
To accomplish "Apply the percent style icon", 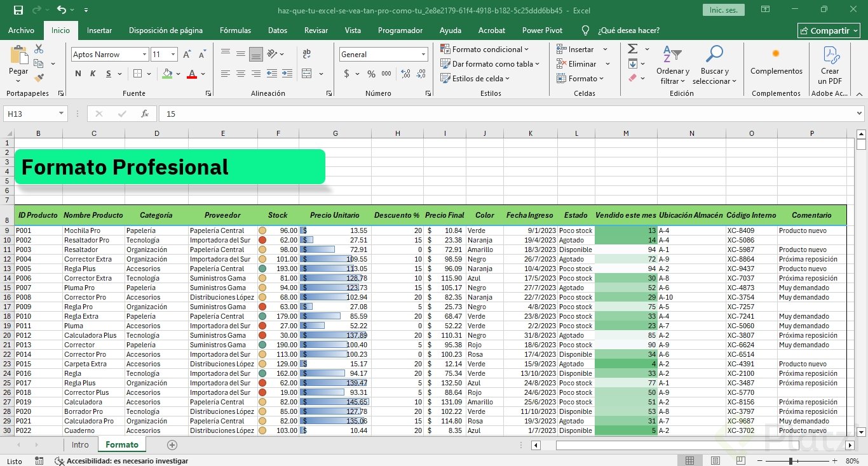I will click(x=371, y=74).
